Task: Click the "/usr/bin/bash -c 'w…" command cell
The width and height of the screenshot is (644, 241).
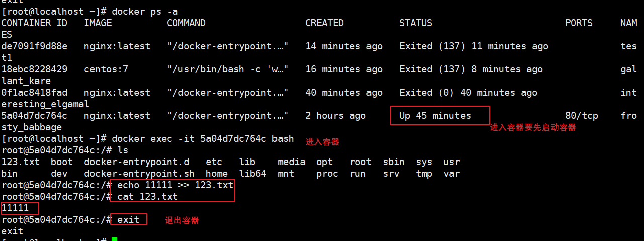Action: [x=228, y=69]
